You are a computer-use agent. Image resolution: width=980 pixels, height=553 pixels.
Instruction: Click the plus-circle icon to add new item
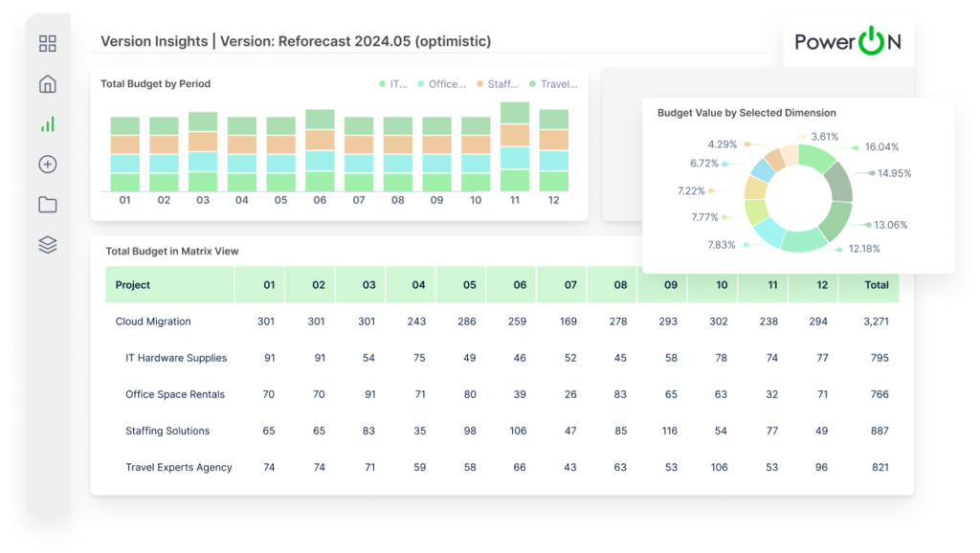click(47, 164)
